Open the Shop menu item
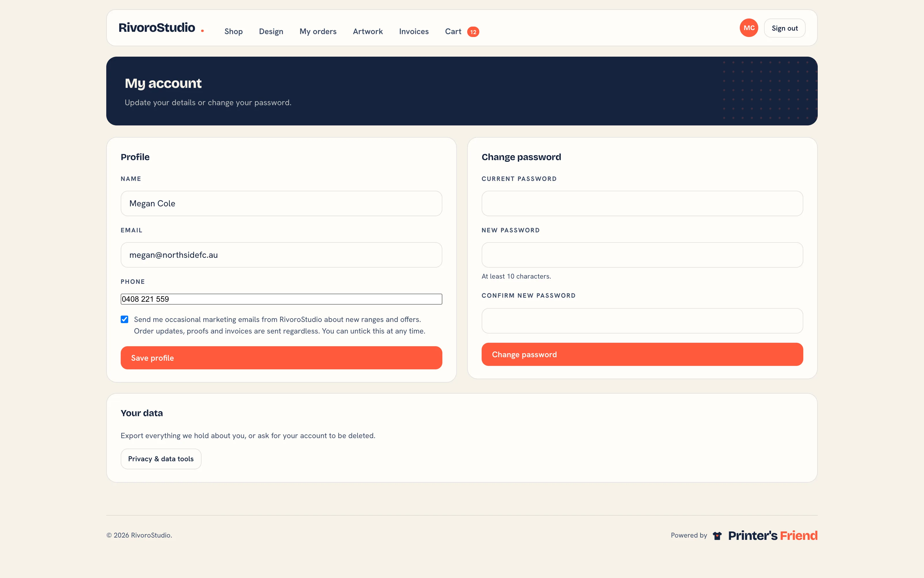Image resolution: width=924 pixels, height=578 pixels. click(233, 31)
